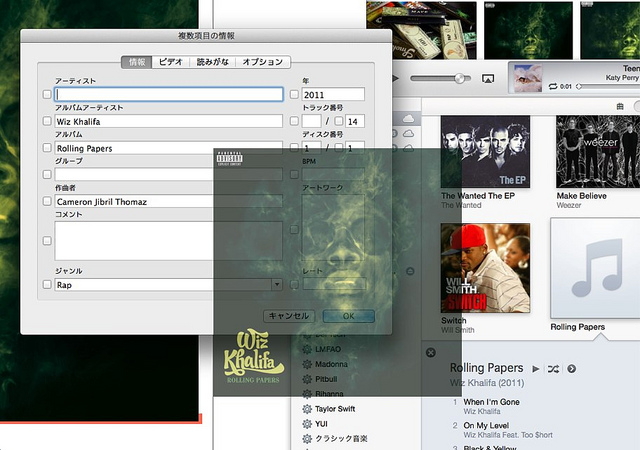Click the 年 field showing 2011
This screenshot has width=640, height=450.
[333, 94]
